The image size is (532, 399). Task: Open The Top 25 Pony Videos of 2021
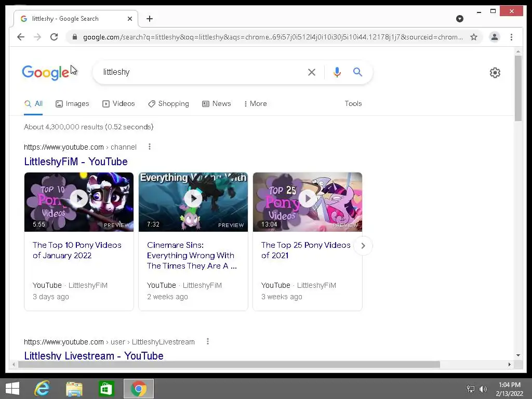tap(305, 250)
